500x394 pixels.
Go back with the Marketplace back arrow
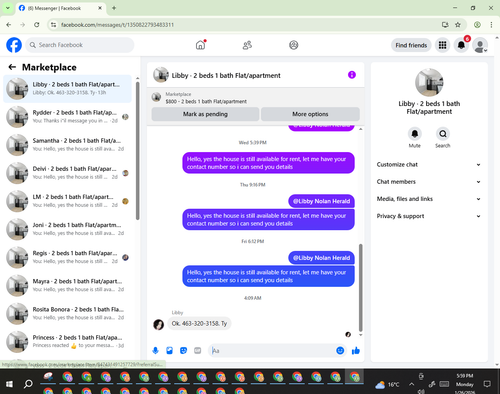pos(12,67)
